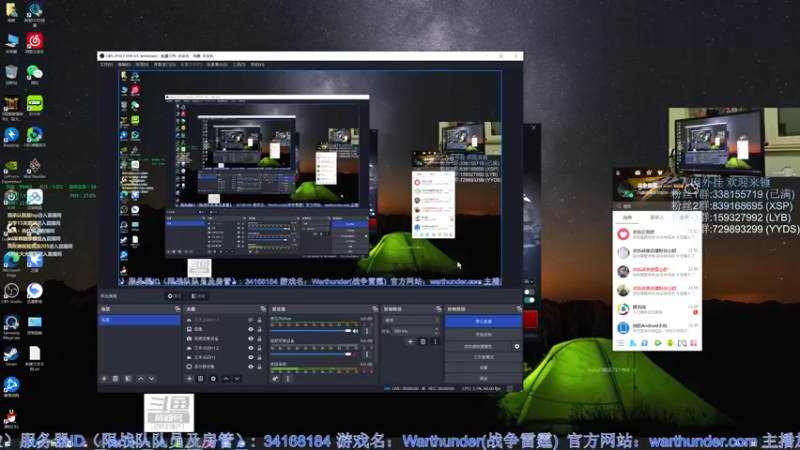Move the scene up with the arrow icon

click(x=141, y=379)
